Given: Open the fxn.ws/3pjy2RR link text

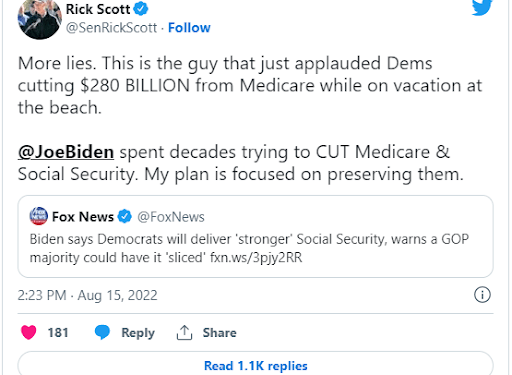Looking at the screenshot, I should coord(256,258).
